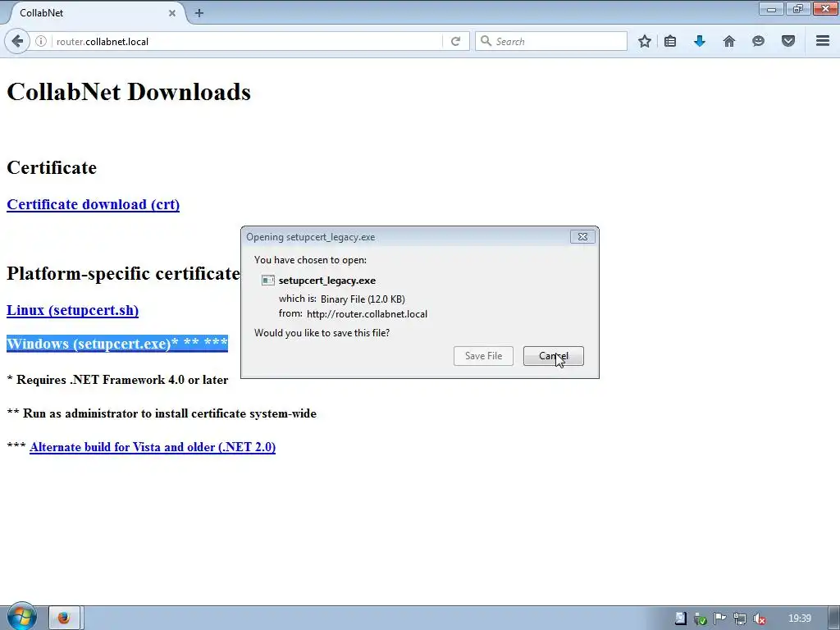840x630 pixels.
Task: Focus the Search field in the toolbar
Action: 551,41
